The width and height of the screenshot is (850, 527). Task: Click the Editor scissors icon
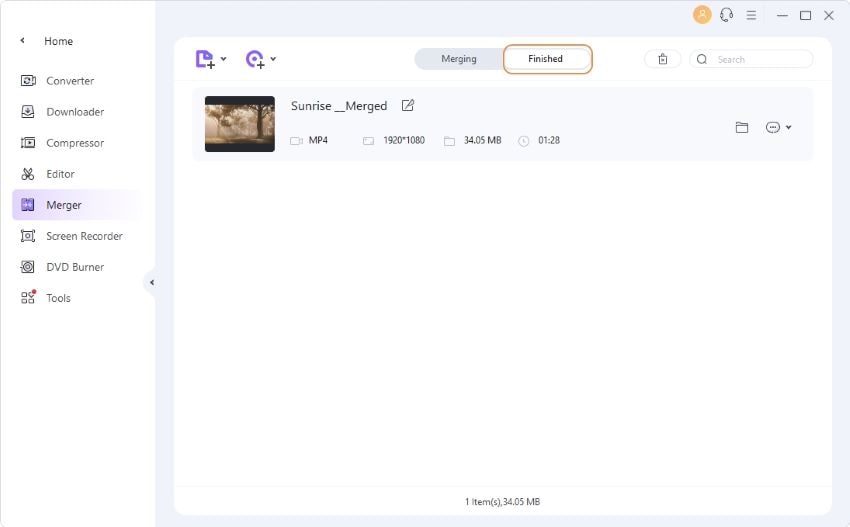28,174
